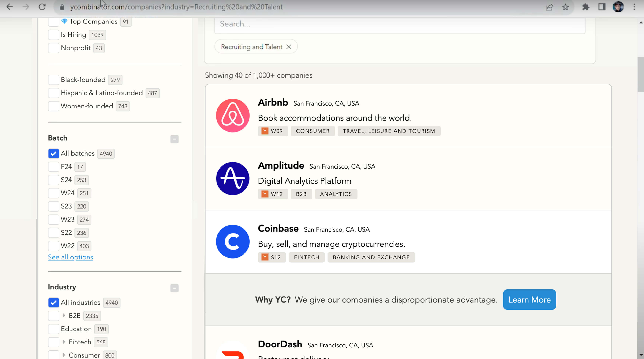Click the Amplitude company logo
This screenshot has width=644, height=359.
click(x=233, y=179)
